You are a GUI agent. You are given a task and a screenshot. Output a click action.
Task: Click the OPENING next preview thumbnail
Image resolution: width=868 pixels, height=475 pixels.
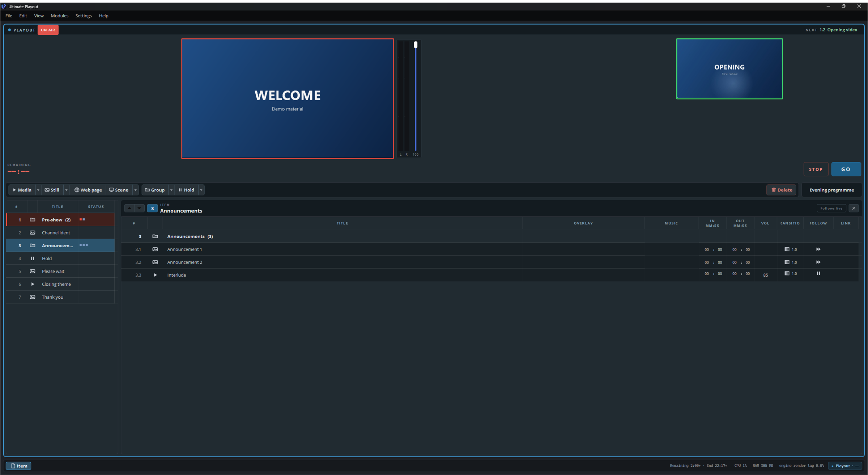(729, 69)
